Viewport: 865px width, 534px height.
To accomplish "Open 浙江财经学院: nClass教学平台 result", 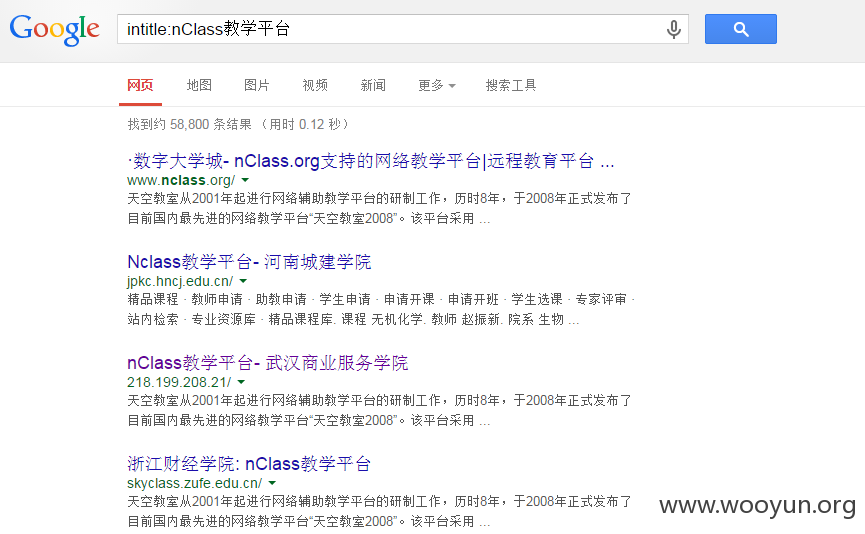I will point(249,463).
